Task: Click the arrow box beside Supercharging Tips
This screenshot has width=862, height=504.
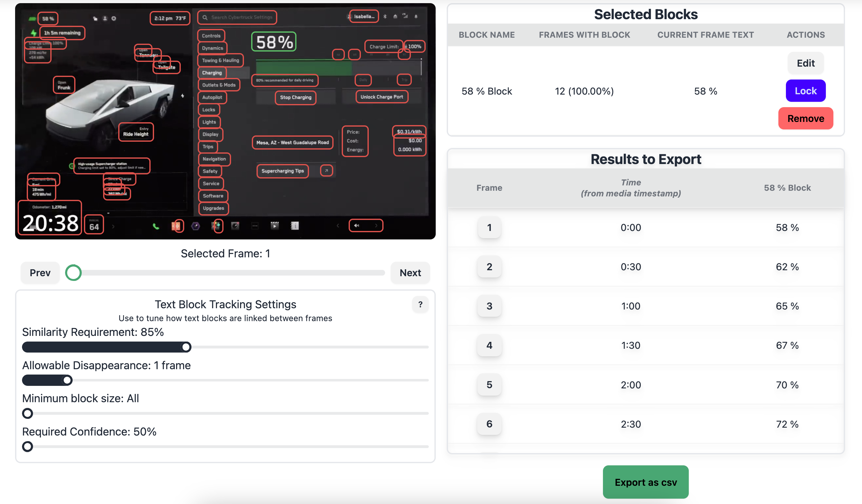Action: (326, 171)
